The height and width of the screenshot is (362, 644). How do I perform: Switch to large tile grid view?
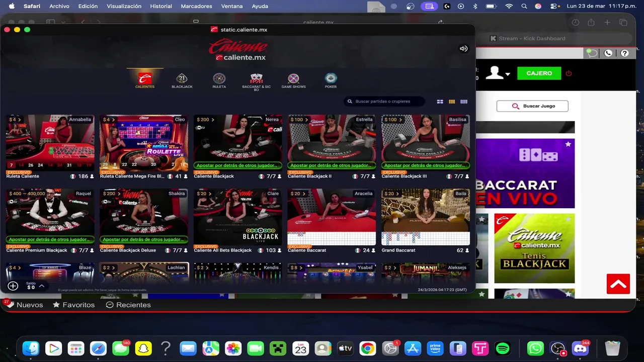pyautogui.click(x=440, y=102)
